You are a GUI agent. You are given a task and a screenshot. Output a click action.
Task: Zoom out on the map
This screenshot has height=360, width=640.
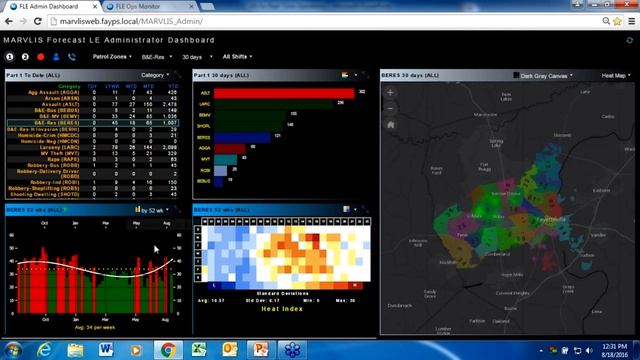[x=390, y=109]
